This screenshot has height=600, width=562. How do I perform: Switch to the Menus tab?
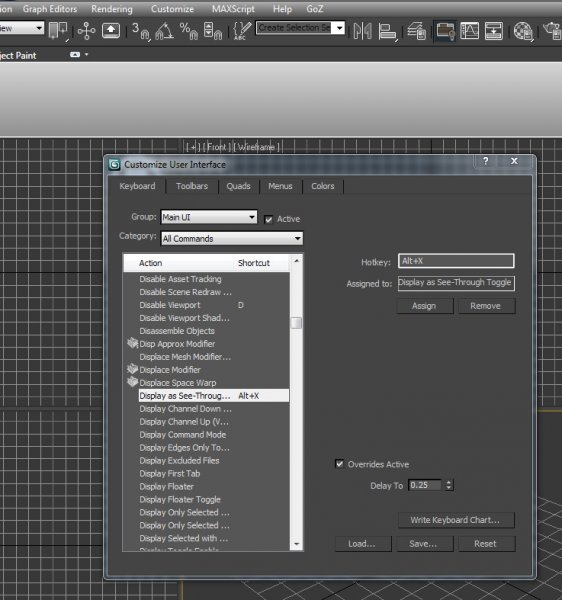coord(280,186)
